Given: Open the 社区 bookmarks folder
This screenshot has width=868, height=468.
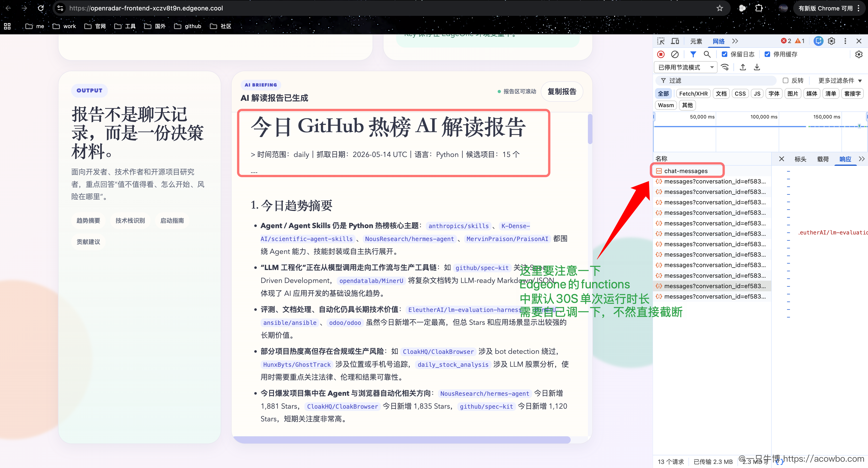Looking at the screenshot, I should click(220, 26).
